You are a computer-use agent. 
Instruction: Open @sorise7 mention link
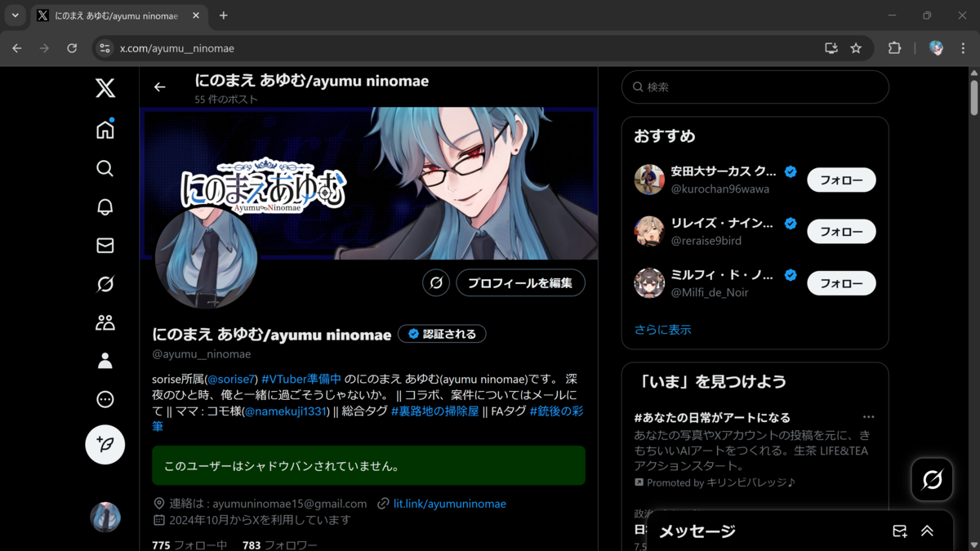pyautogui.click(x=231, y=380)
